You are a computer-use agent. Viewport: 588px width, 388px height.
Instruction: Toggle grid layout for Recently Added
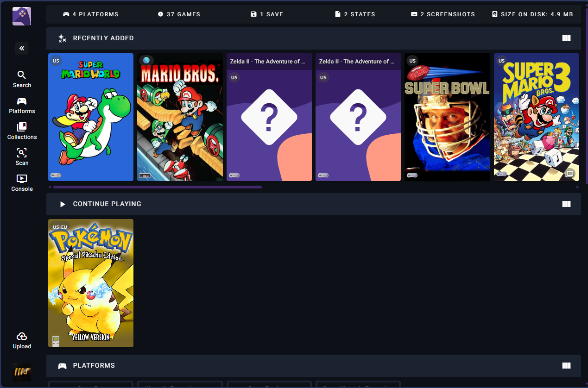[566, 38]
